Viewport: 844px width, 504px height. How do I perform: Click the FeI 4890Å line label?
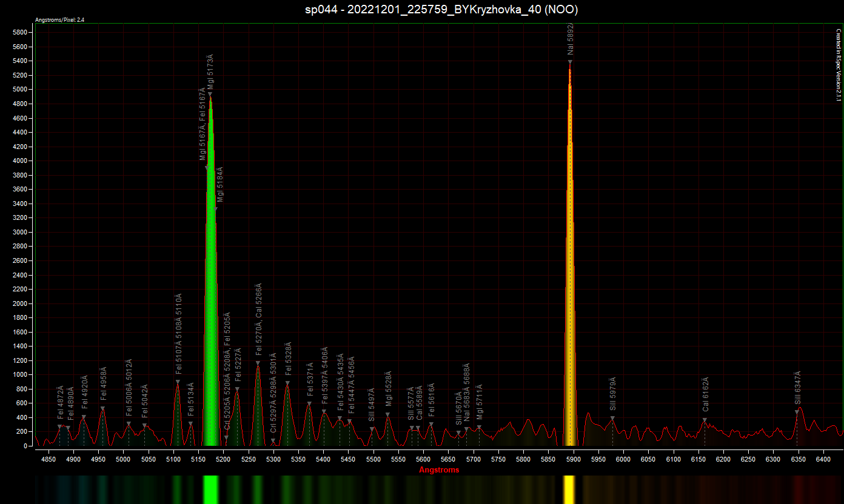click(71, 403)
